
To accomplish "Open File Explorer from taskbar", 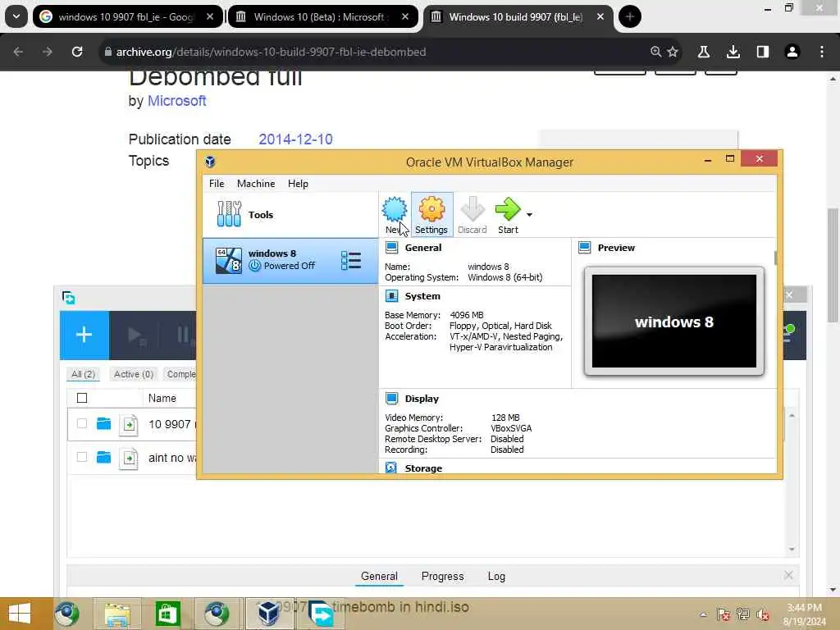I will pos(117,614).
